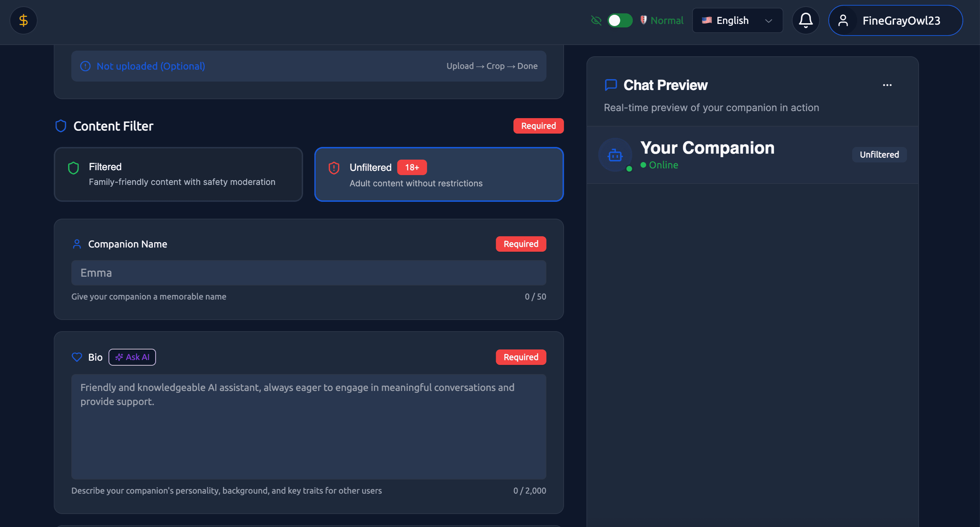Click the Chat Preview speech bubble icon
Viewport: 980px width, 527px height.
[x=611, y=85]
